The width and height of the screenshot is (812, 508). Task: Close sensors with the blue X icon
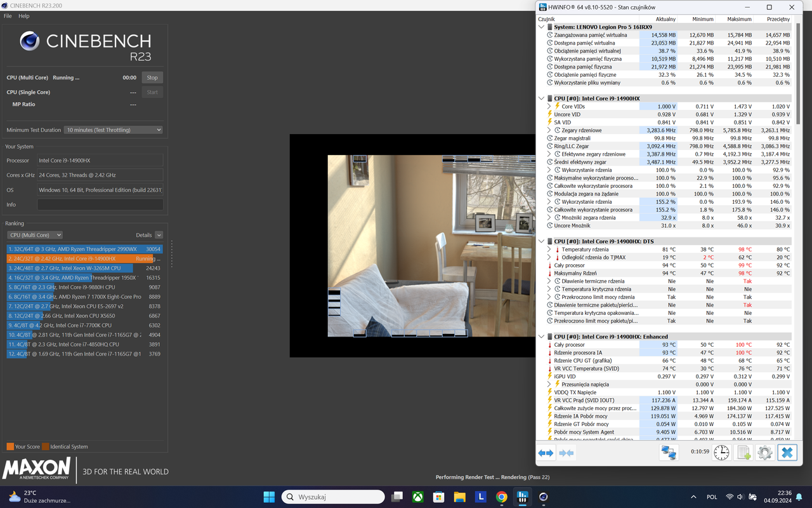pos(787,452)
